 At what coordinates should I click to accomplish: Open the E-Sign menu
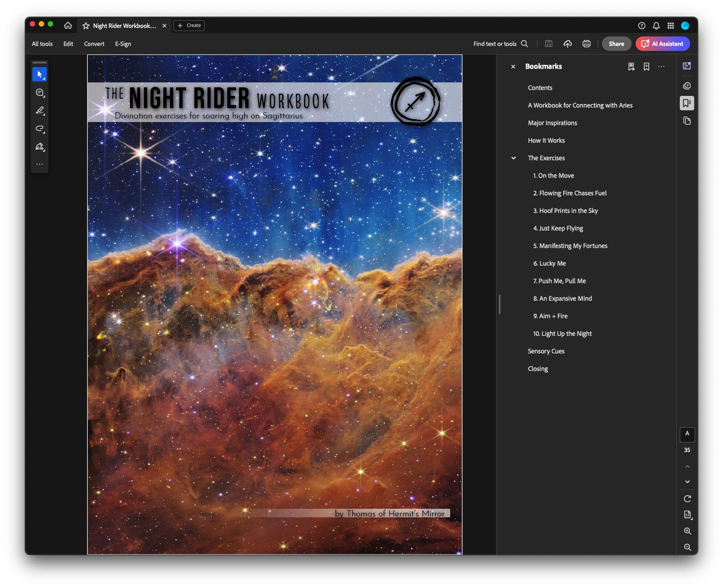123,44
